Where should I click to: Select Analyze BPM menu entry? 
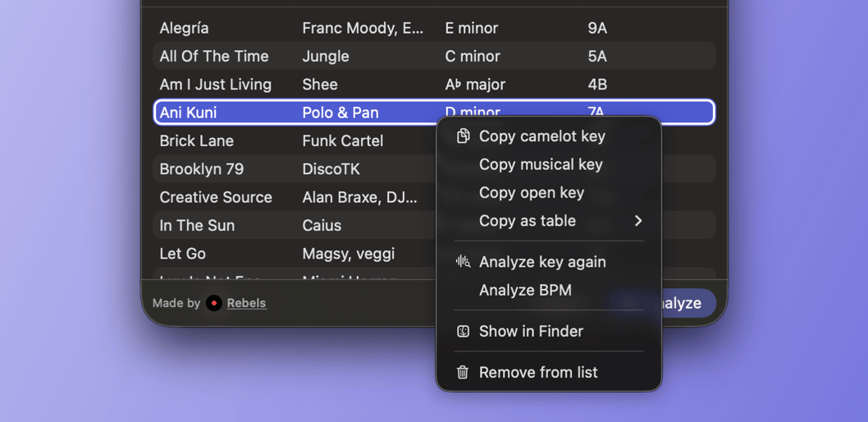pos(525,291)
